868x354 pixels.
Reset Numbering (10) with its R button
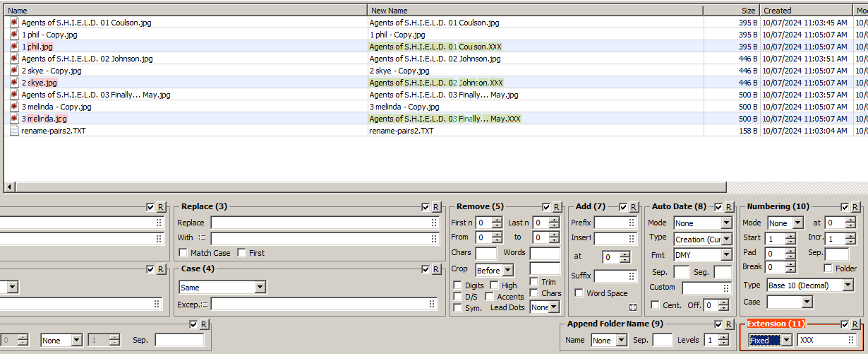click(x=855, y=207)
